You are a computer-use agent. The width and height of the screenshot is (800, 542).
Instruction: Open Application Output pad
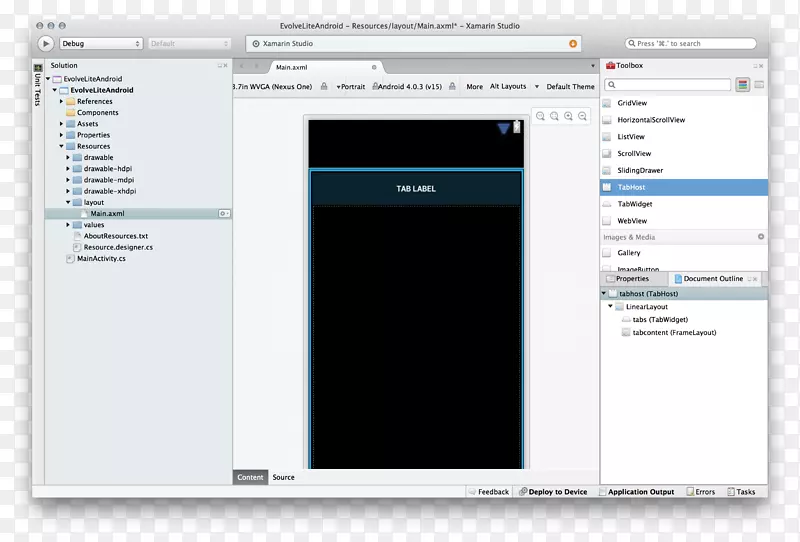coord(636,492)
